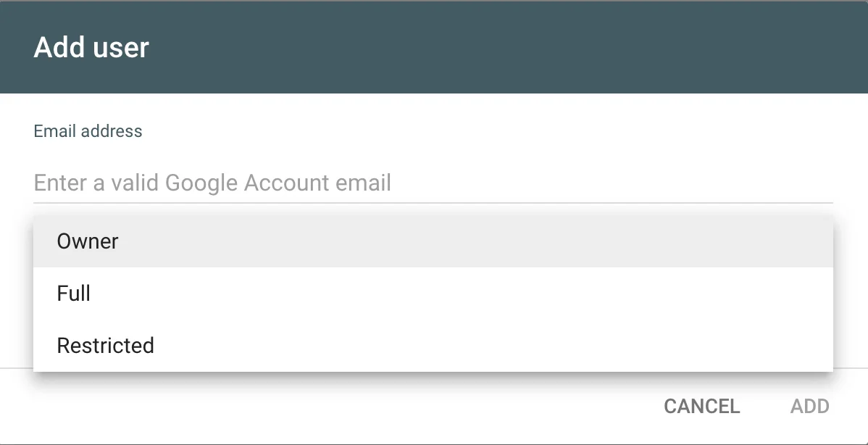The image size is (868, 445).
Task: Choose Full access from the list
Action: [73, 293]
